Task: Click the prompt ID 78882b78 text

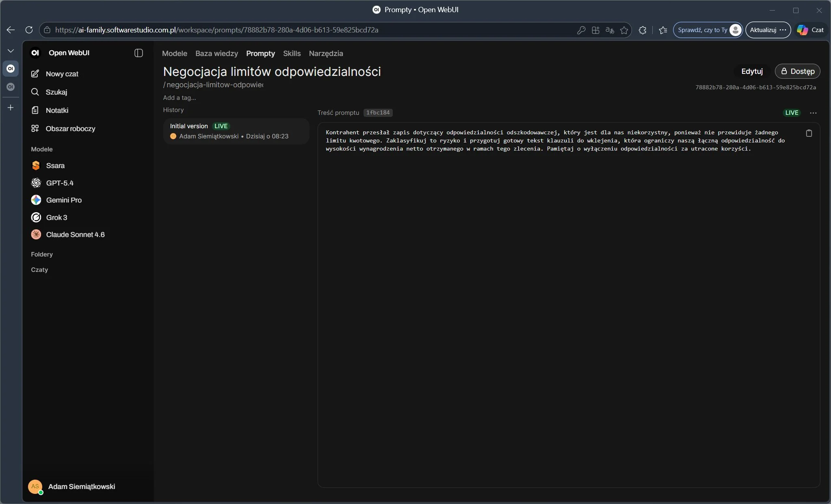Action: point(755,87)
